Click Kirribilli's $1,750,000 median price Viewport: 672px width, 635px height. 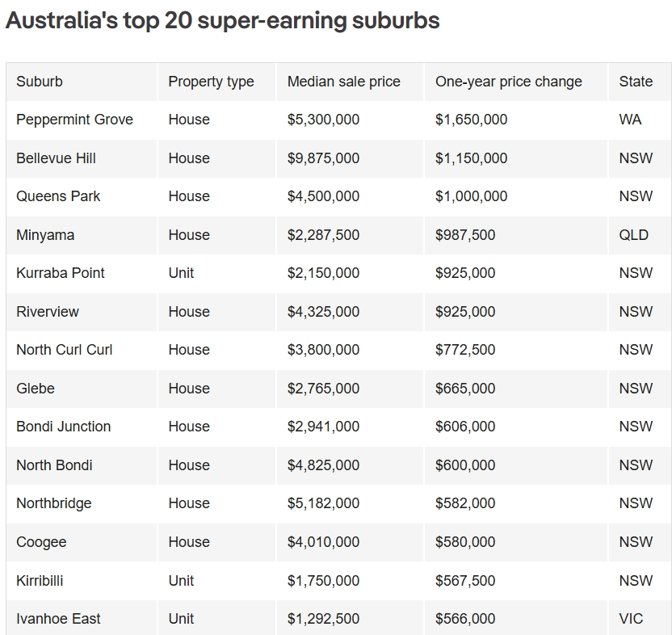click(323, 581)
